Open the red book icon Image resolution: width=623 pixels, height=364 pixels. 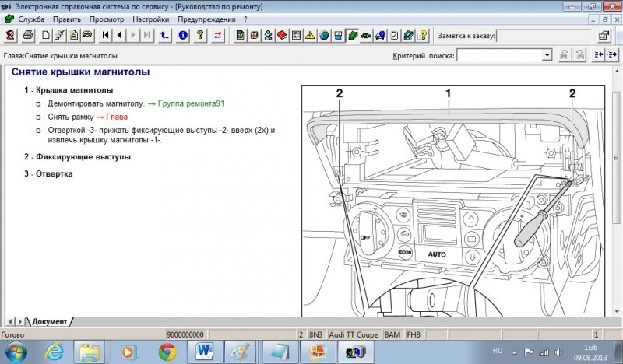coord(282,35)
